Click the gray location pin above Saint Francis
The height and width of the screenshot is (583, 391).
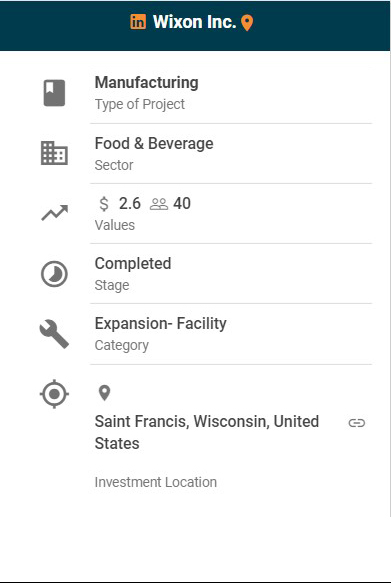[104, 393]
